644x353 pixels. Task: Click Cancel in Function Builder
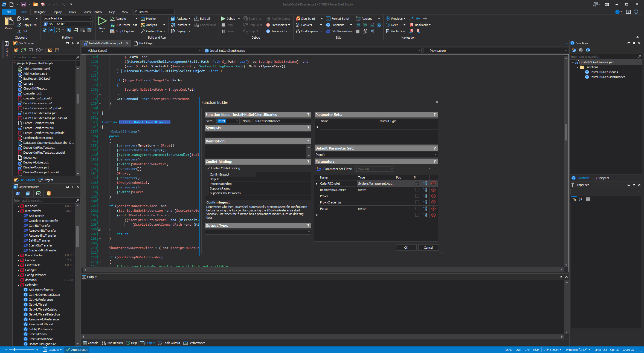point(428,248)
